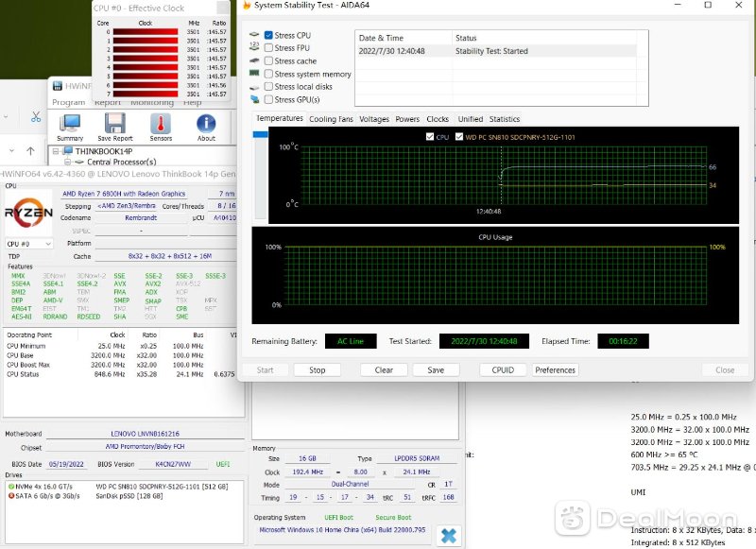Open the CPU #0 selector dropdown

point(28,244)
